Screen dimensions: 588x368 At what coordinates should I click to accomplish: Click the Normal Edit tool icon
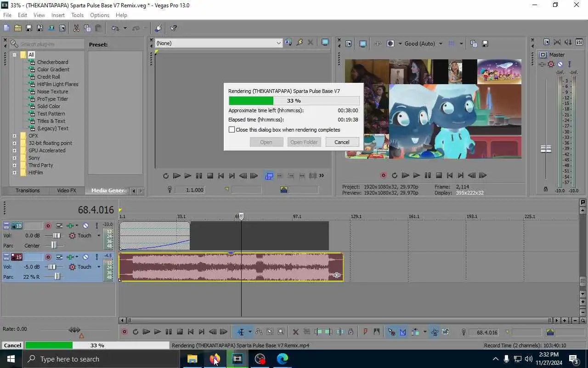pyautogui.click(x=240, y=332)
